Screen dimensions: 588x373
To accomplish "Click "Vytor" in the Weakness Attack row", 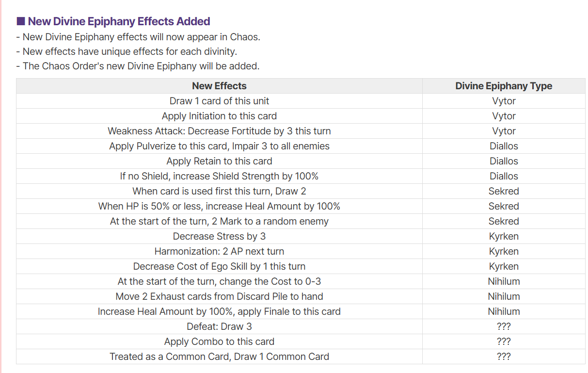I will pyautogui.click(x=504, y=131).
